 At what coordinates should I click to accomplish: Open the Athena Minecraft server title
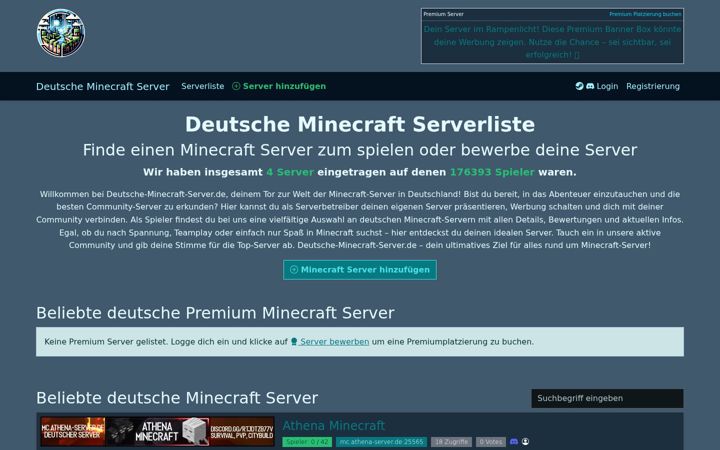click(x=333, y=426)
